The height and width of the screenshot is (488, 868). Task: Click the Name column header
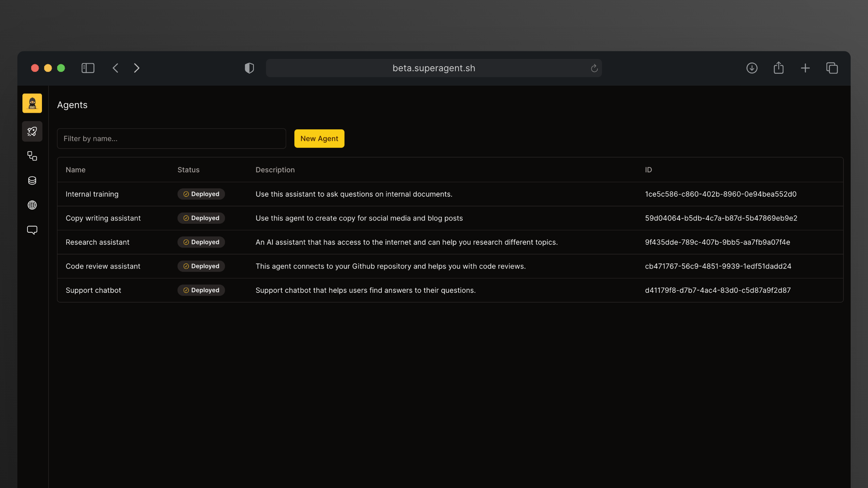click(76, 170)
